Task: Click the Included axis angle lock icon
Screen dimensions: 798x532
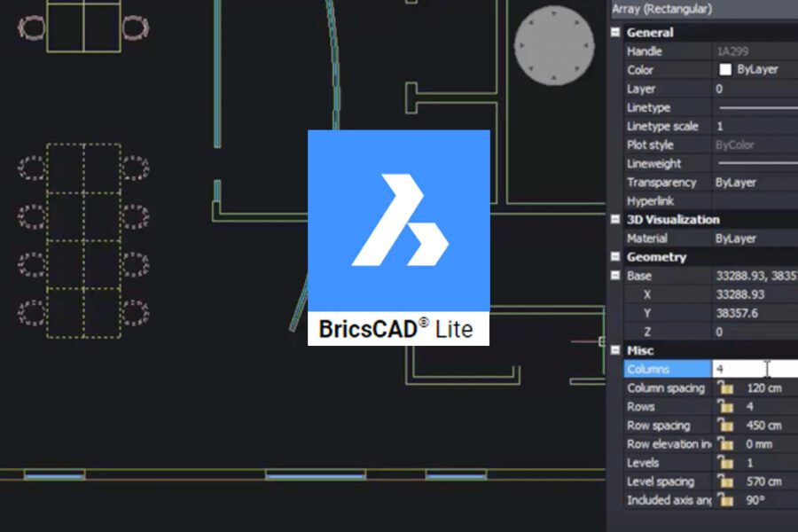Action: point(725,500)
